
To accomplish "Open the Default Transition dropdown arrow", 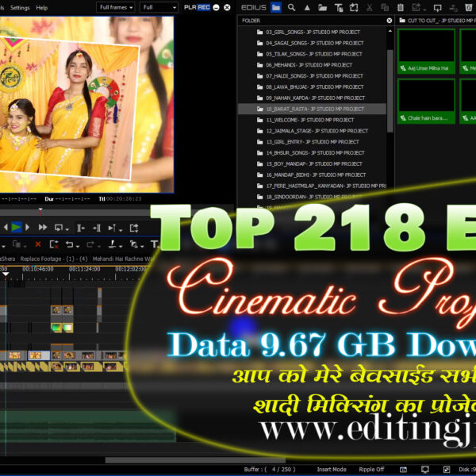I will pyautogui.click(x=142, y=246).
